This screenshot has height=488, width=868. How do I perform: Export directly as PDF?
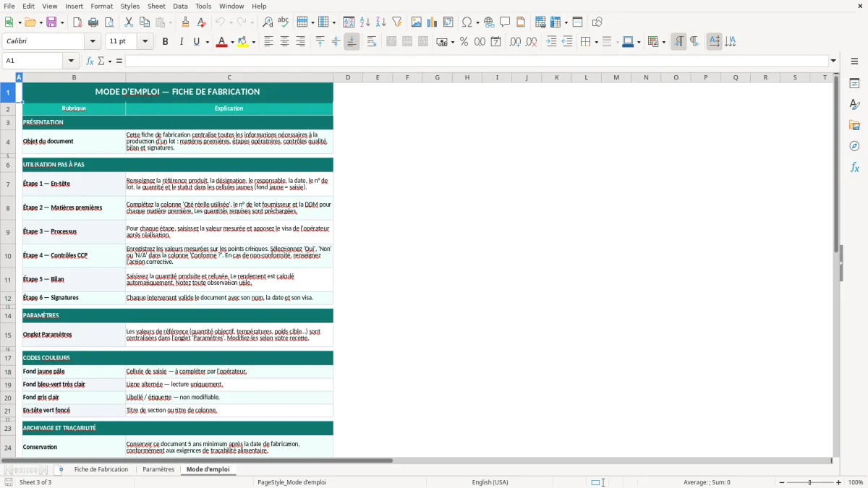point(77,22)
